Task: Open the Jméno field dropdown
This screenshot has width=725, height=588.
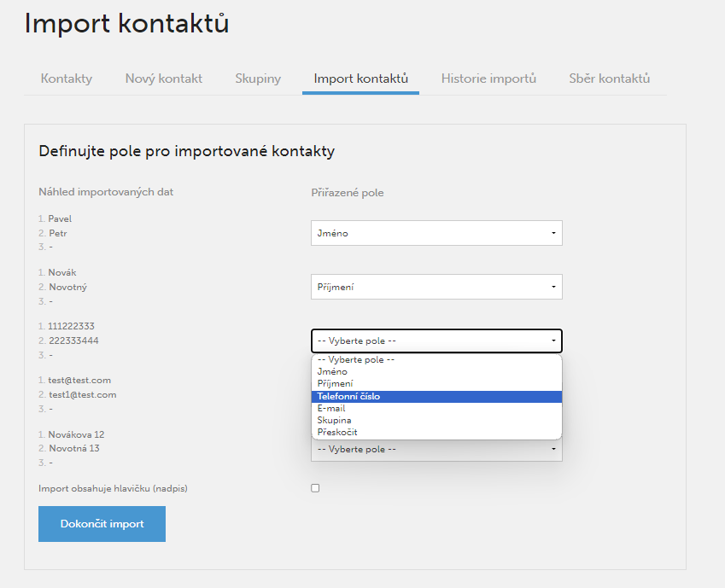Action: (436, 233)
